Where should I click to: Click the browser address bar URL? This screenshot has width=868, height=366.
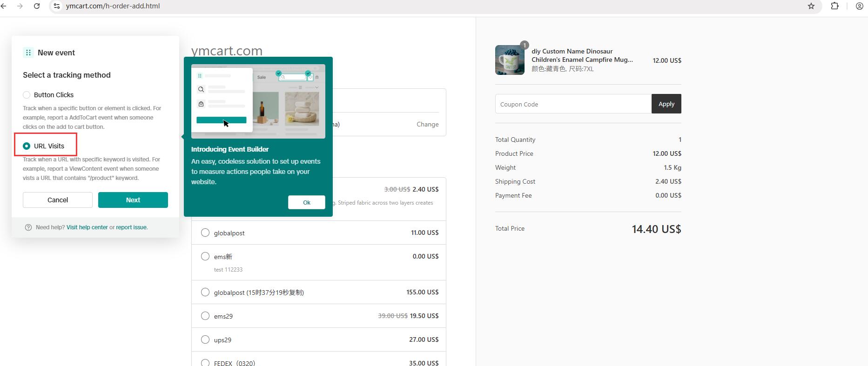tap(113, 6)
